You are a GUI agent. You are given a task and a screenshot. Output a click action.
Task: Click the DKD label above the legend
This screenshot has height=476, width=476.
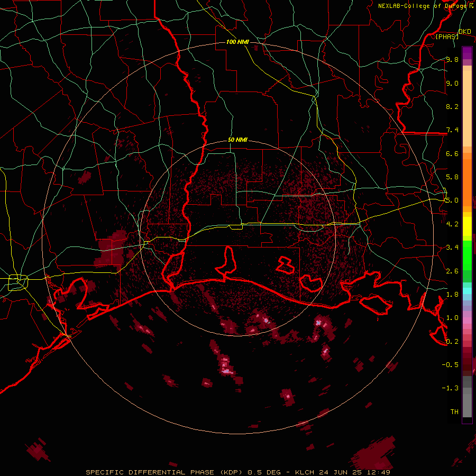pos(465,32)
